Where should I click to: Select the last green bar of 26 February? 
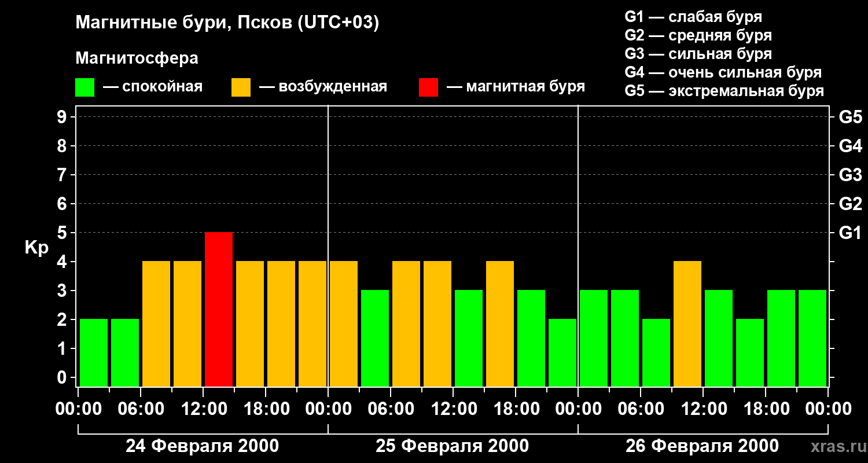[812, 338]
